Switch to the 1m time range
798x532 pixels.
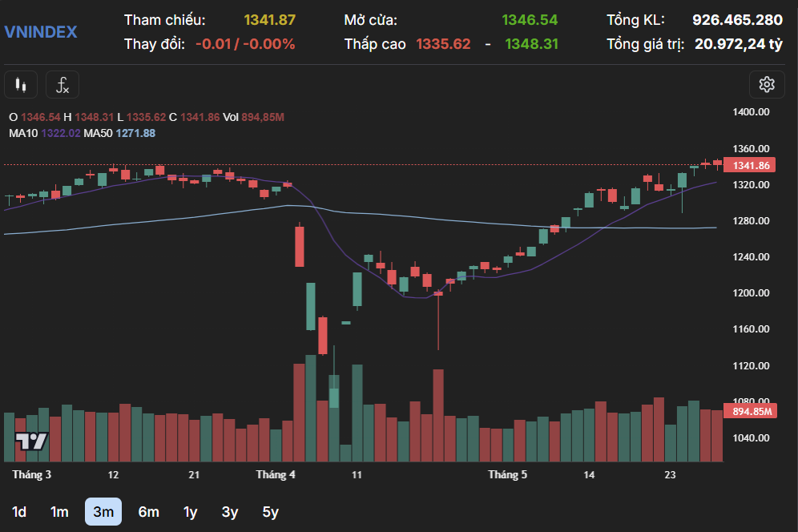[59, 512]
